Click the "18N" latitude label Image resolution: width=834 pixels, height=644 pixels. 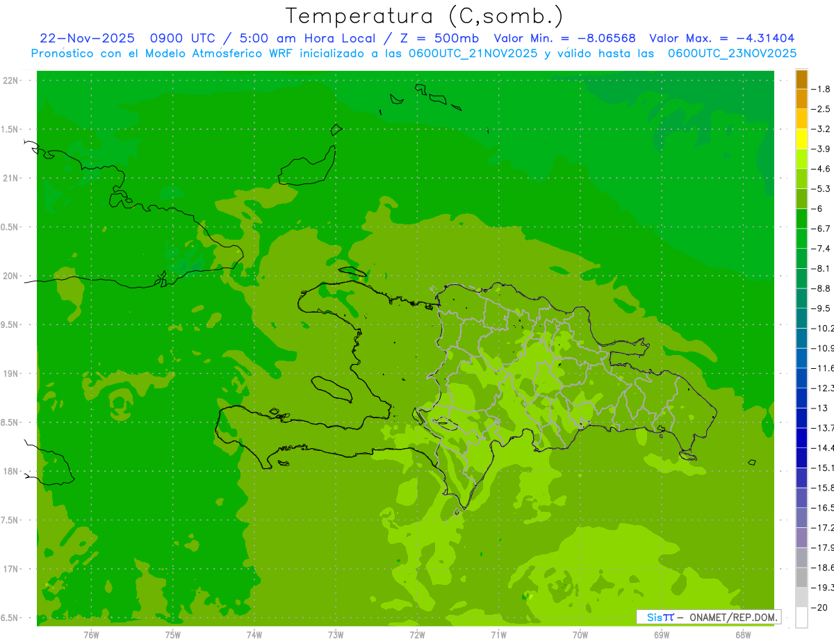[11, 472]
